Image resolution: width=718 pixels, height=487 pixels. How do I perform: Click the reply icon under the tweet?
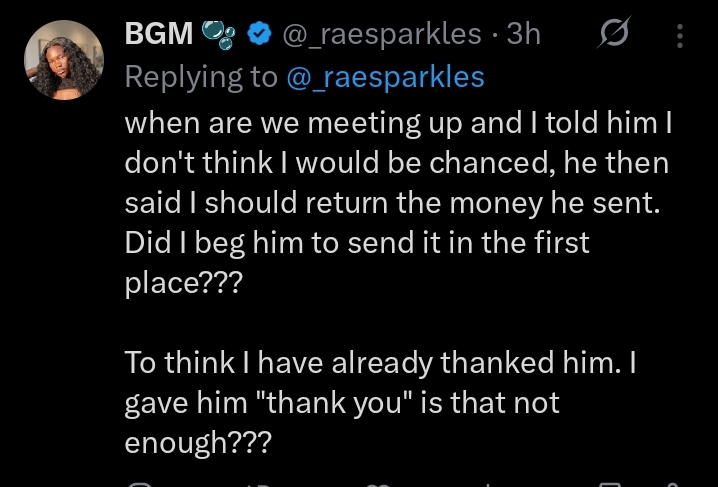(x=140, y=483)
